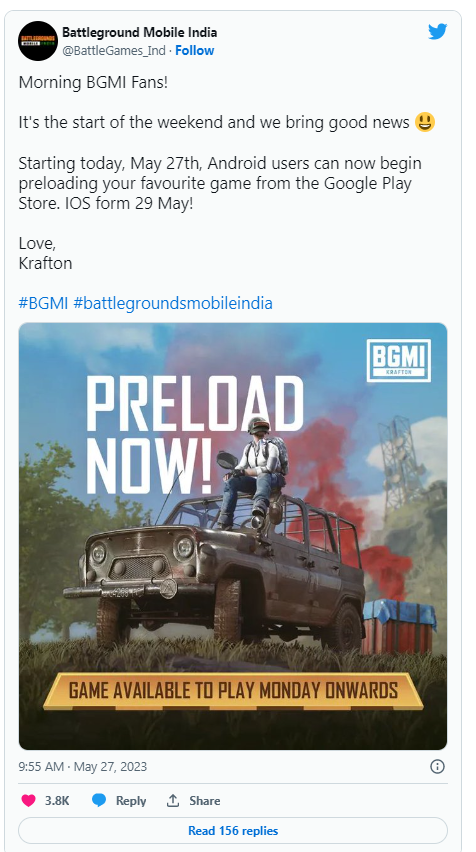Click the @BattleGames_Ind handle
The image size is (476, 852).
(114, 51)
